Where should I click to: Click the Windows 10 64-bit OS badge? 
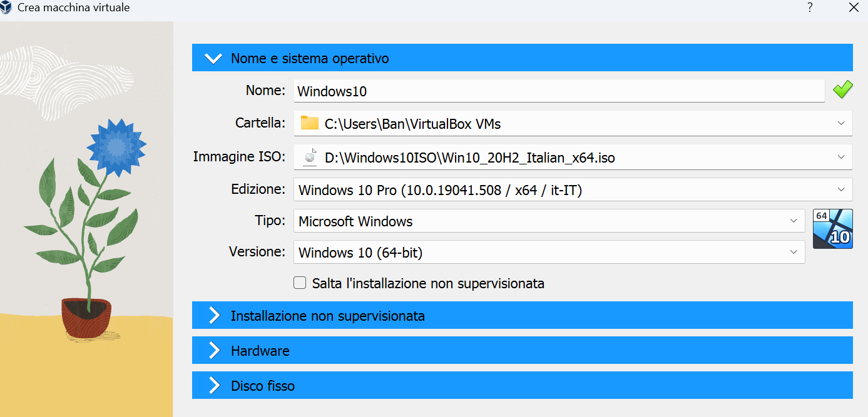pos(832,229)
